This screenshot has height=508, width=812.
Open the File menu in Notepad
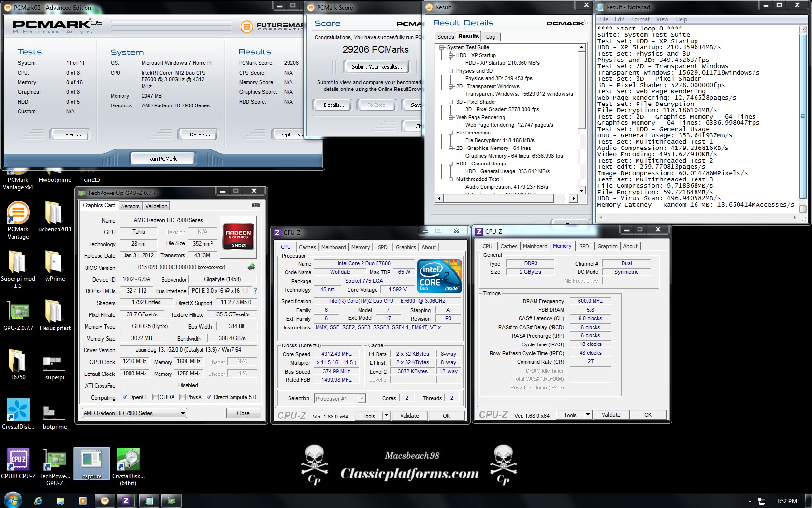point(604,19)
